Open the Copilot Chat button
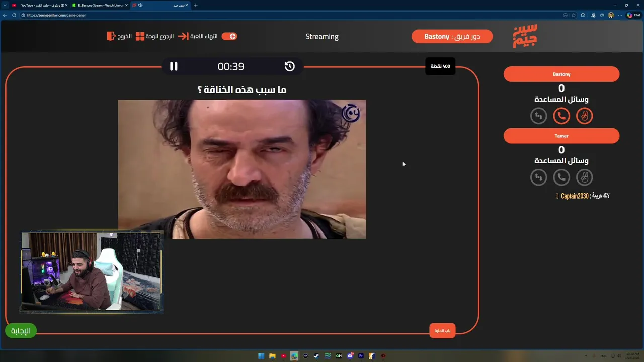Image resolution: width=644 pixels, height=362 pixels. coord(633,15)
